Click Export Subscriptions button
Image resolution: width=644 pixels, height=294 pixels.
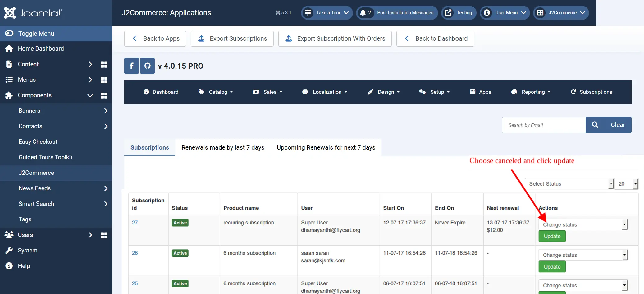pos(232,38)
